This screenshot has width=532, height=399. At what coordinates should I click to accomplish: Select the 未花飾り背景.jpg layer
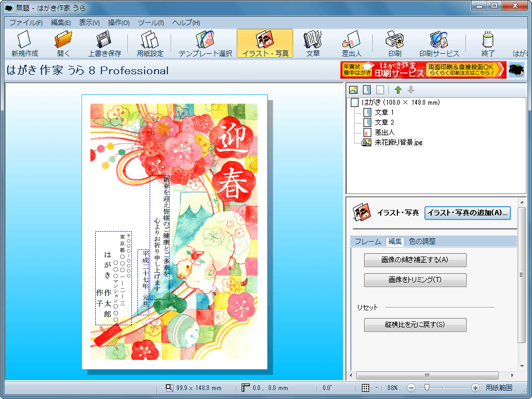(x=398, y=142)
